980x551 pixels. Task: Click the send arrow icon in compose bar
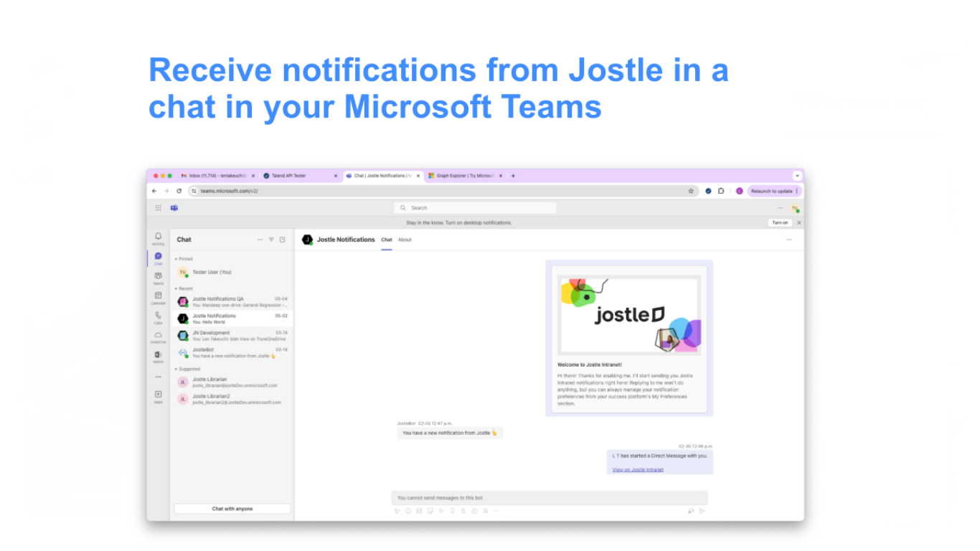pyautogui.click(x=702, y=511)
